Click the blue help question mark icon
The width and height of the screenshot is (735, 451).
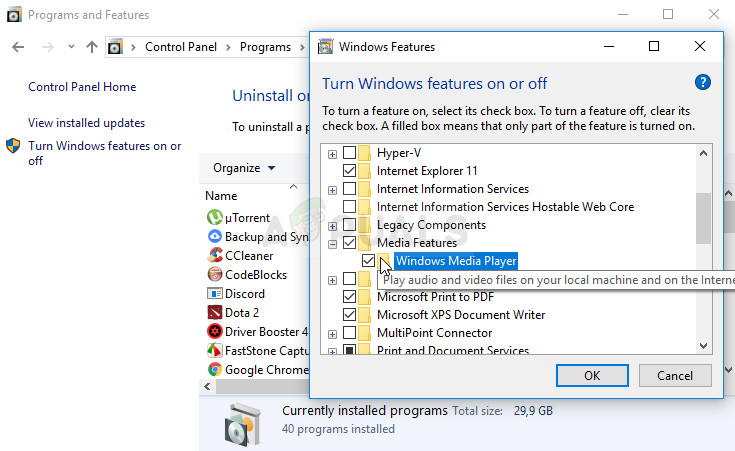[703, 83]
